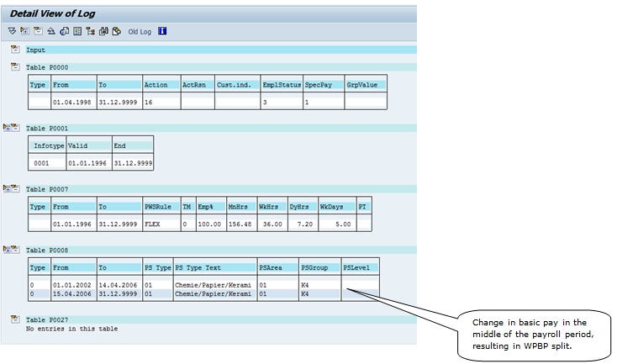Click the first toolbar icon (down triangle)

tap(12, 31)
